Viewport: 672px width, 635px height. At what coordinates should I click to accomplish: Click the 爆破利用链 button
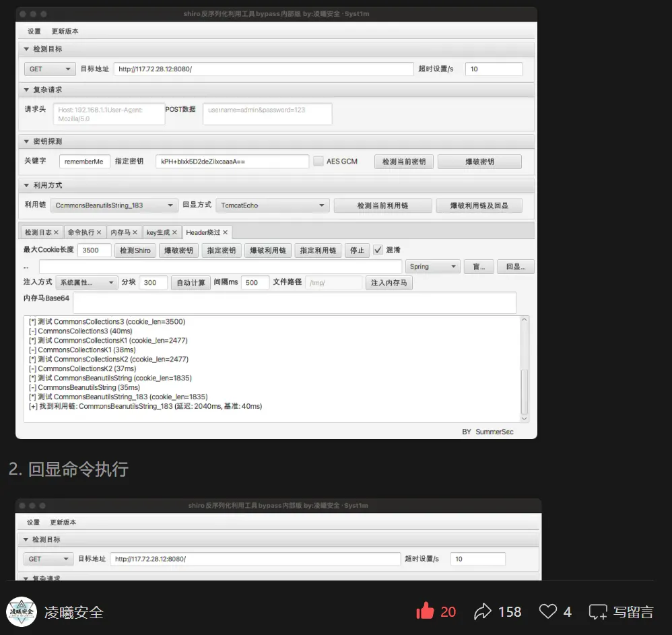[268, 250]
